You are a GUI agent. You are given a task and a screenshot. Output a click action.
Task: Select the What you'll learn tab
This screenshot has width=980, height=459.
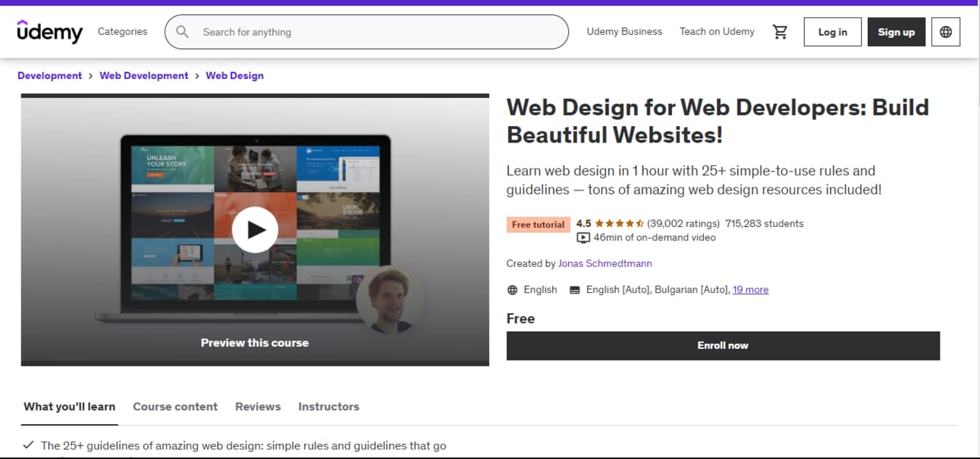69,407
